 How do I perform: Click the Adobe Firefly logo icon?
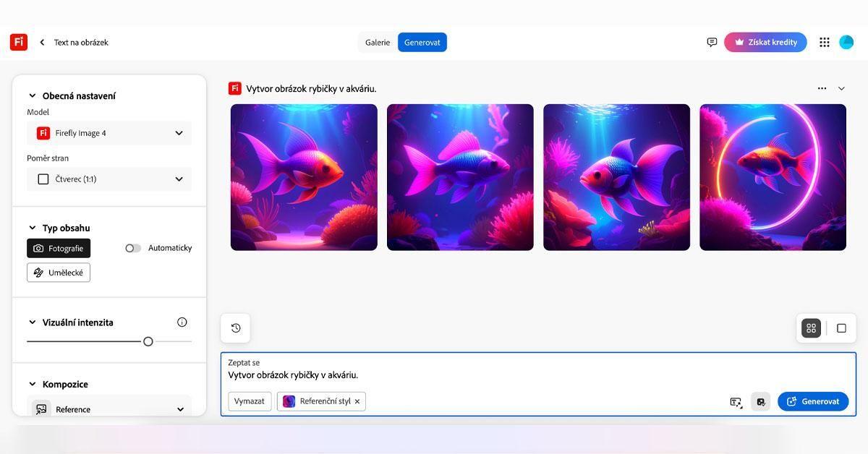point(19,42)
